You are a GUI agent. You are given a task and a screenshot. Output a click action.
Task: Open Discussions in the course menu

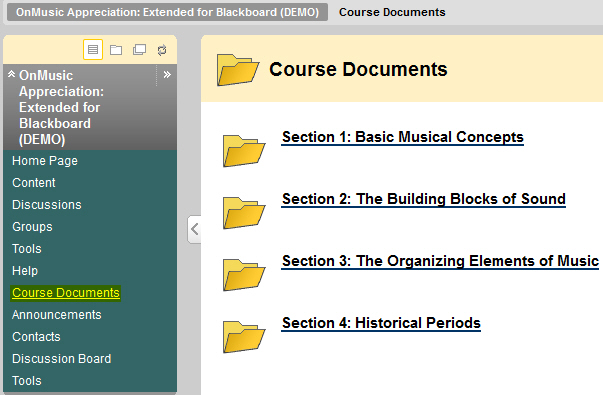(47, 205)
